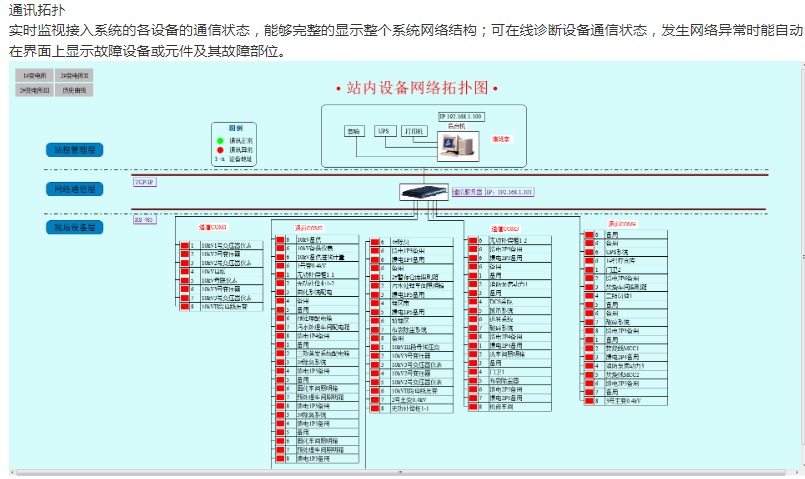Image resolution: width=805 pixels, height=479 pixels.
Task: Click the COM4 channel heading
Action: tap(622, 224)
